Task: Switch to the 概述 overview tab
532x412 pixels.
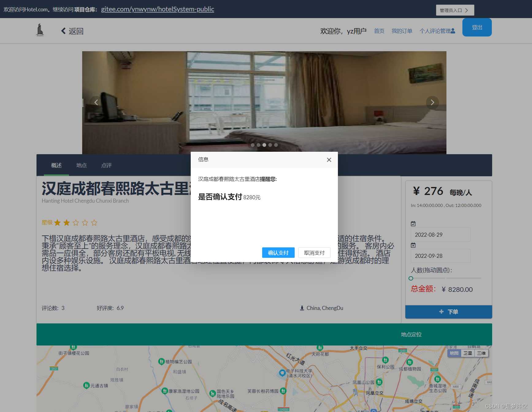Action: click(56, 165)
